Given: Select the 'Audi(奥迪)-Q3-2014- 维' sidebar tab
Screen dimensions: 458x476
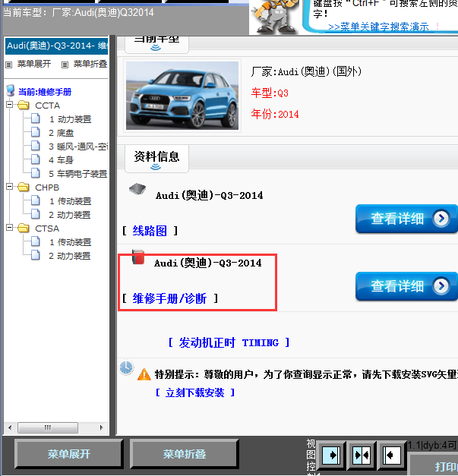Looking at the screenshot, I should (x=57, y=46).
